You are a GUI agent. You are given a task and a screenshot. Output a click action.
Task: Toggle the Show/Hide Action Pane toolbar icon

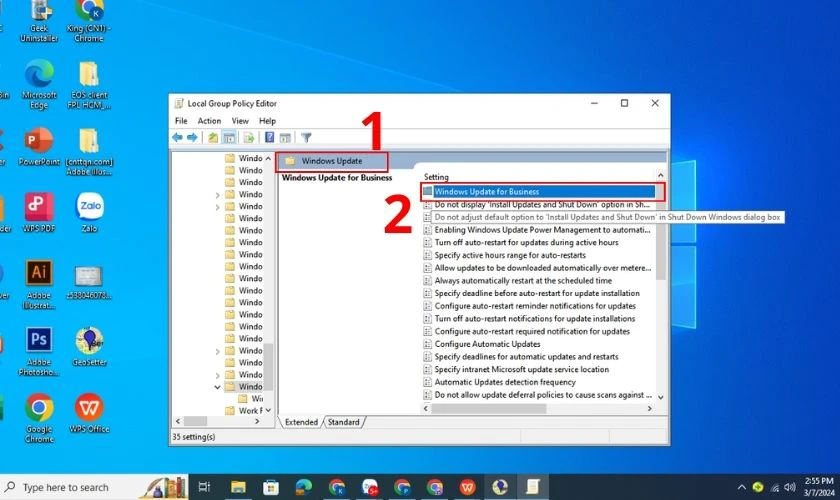pos(285,138)
